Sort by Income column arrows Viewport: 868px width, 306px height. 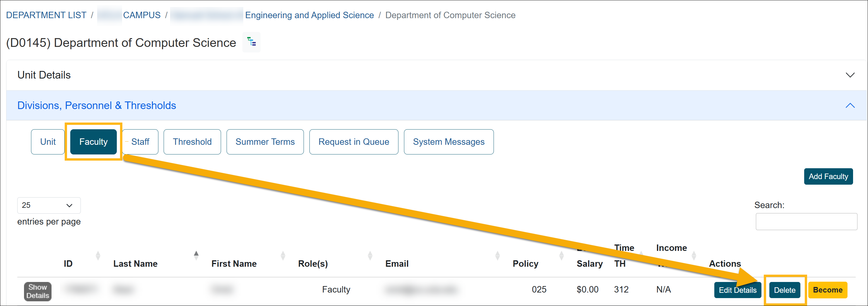point(694,255)
